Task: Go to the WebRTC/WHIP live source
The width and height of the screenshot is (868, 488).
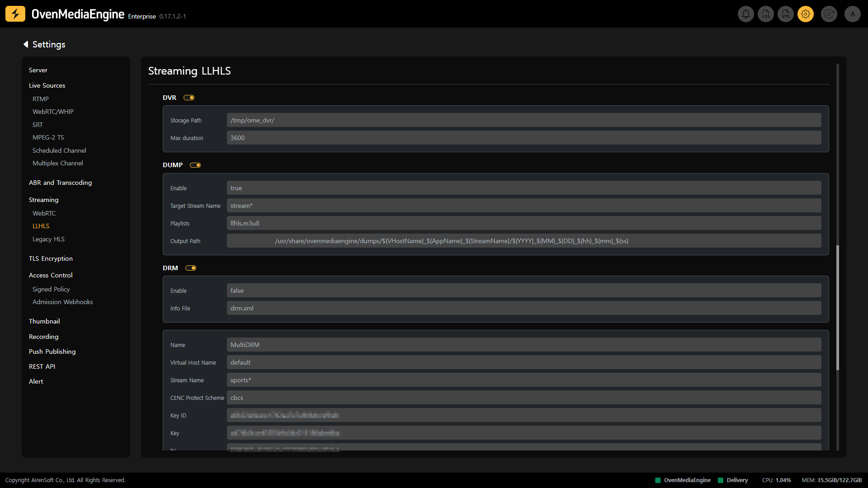Action: coord(53,112)
